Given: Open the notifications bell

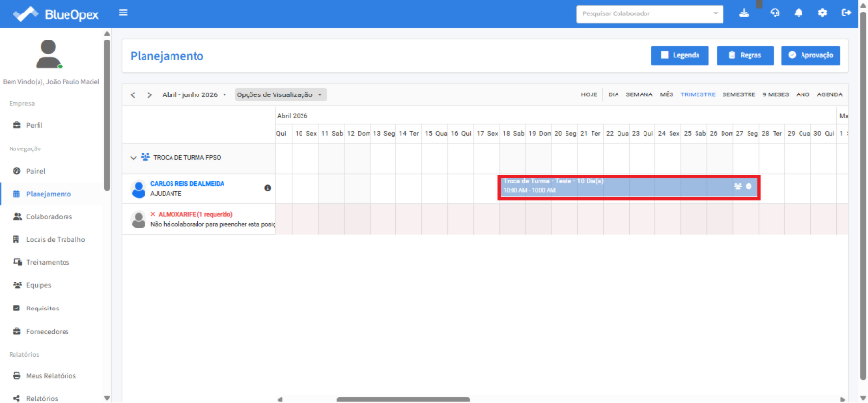Looking at the screenshot, I should pos(799,13).
